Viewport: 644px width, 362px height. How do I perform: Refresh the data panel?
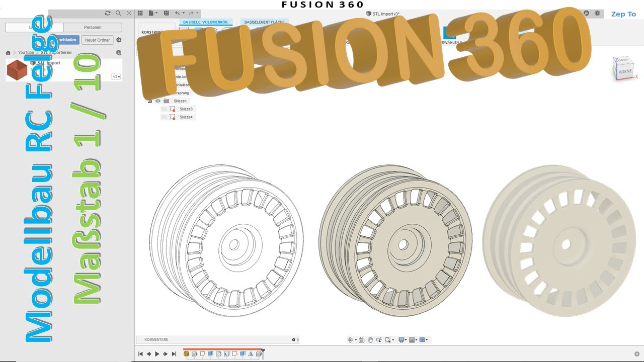pyautogui.click(x=107, y=13)
